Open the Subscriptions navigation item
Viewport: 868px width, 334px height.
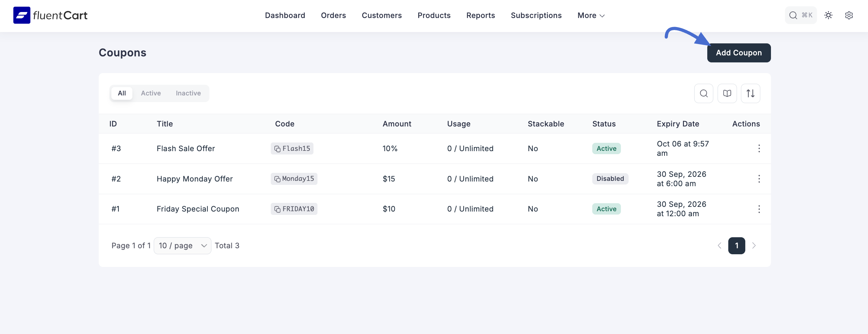[536, 15]
